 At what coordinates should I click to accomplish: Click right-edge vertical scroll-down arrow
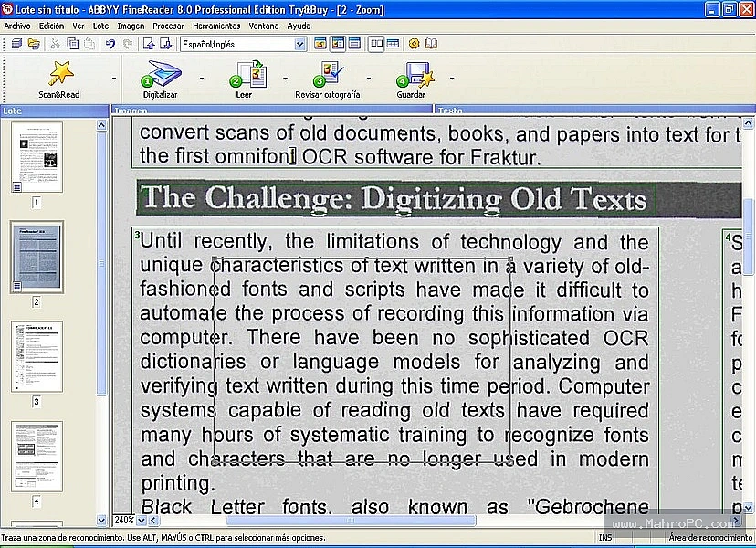[x=748, y=508]
